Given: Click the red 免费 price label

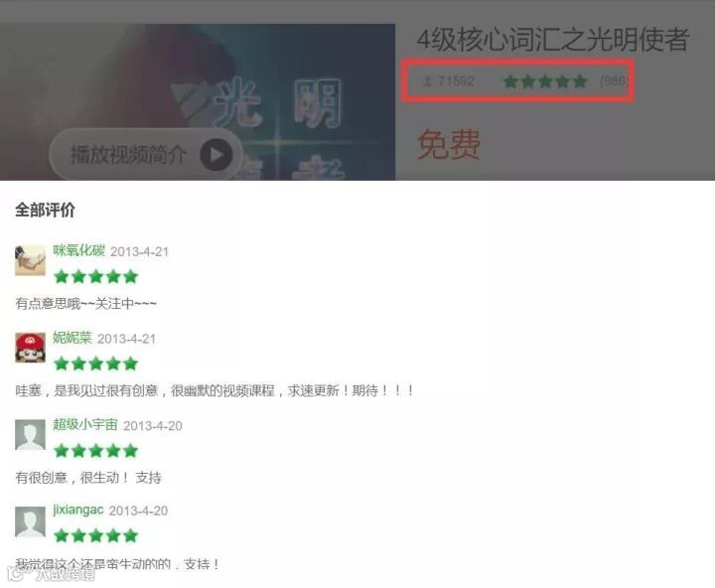Looking at the screenshot, I should 448,144.
